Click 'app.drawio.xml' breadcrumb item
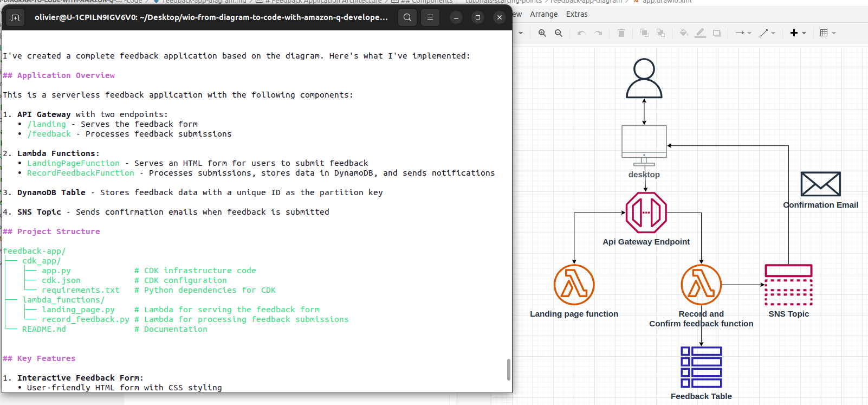Screen dimensions: 868x405 coord(667,2)
